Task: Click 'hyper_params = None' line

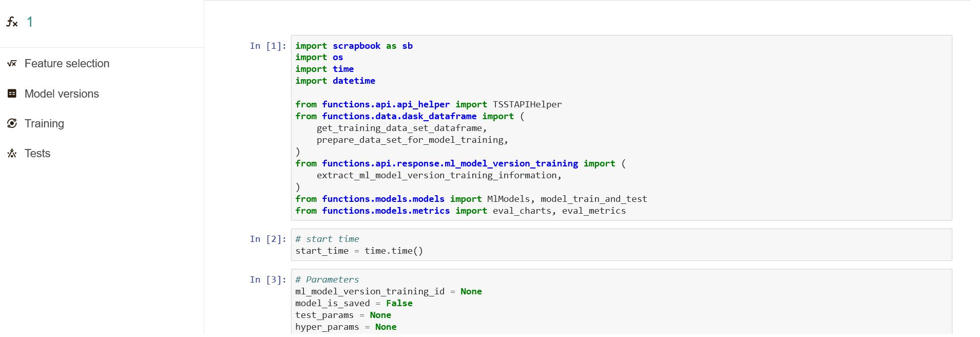Action: coord(345,327)
